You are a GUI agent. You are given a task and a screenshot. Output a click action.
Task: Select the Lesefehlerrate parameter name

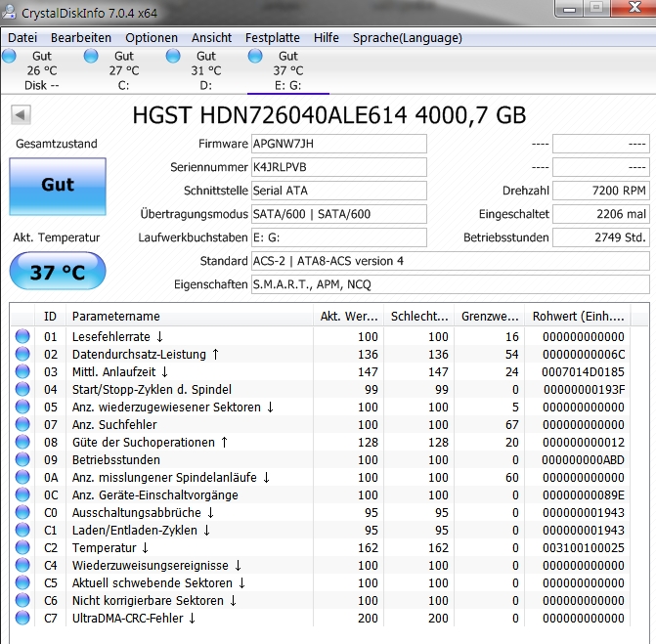pos(117,336)
